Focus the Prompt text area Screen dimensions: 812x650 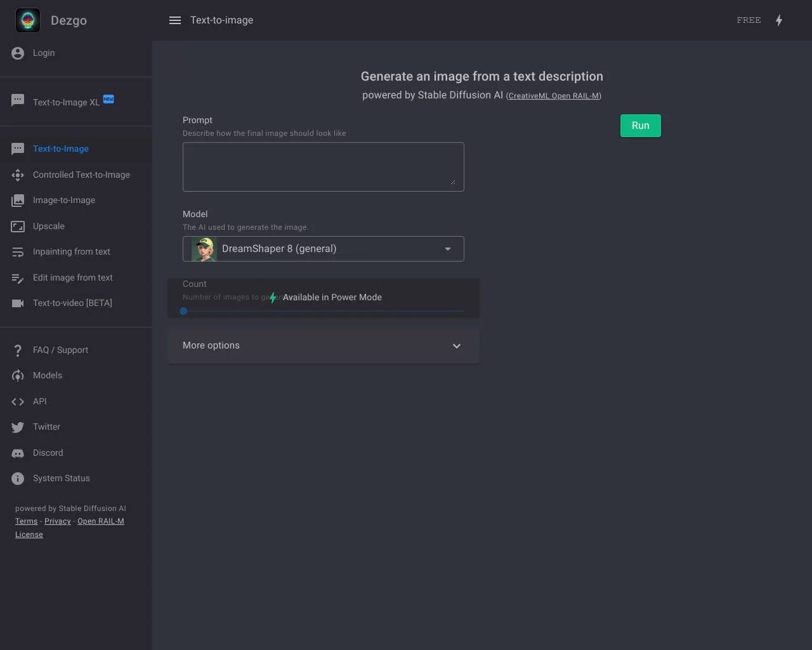tap(324, 167)
